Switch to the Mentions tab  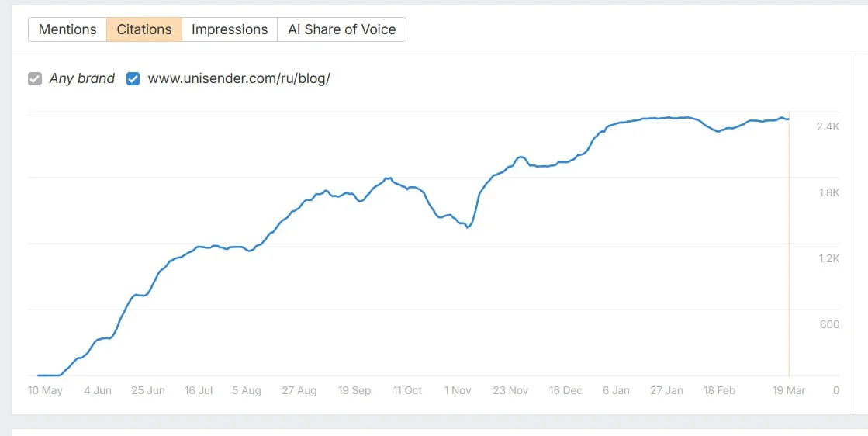(x=67, y=29)
